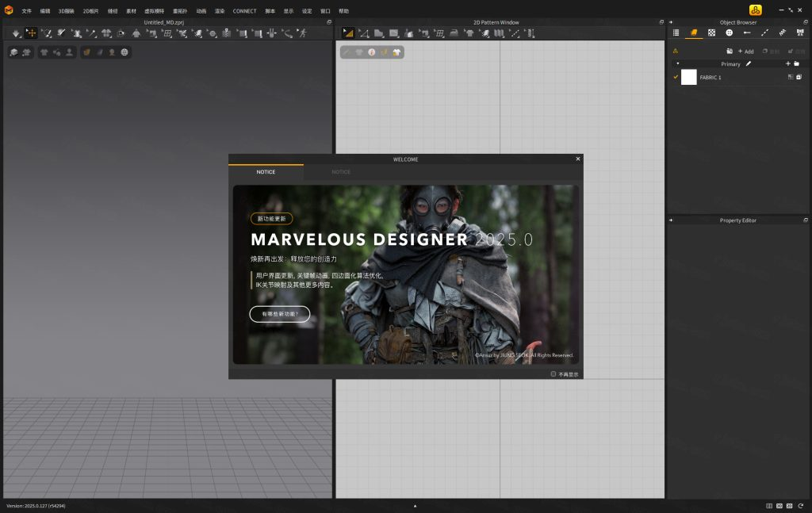
Task: Select the Select/Move tool in 3D toolbar
Action: [31, 33]
